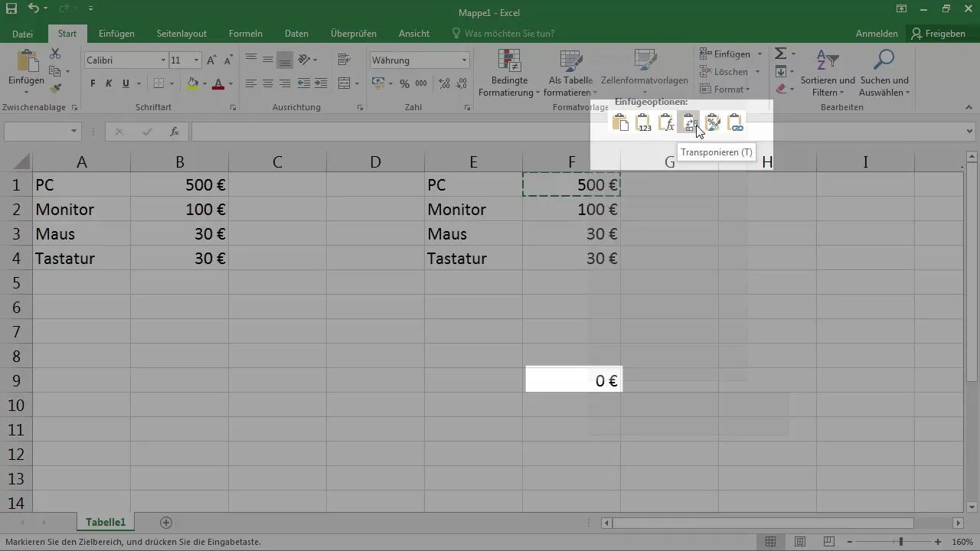Select the paste Values (123) option
Screen dimensions: 980x551
[643, 122]
